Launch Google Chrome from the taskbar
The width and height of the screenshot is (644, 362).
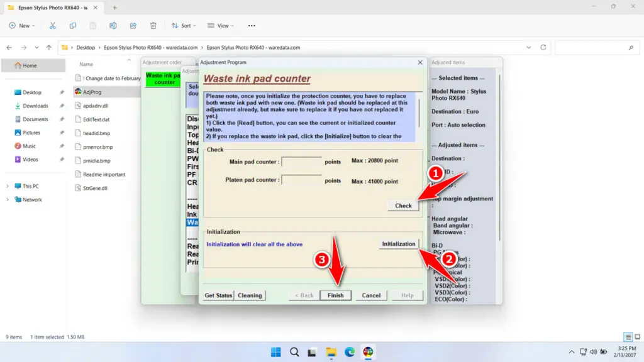[x=369, y=352]
